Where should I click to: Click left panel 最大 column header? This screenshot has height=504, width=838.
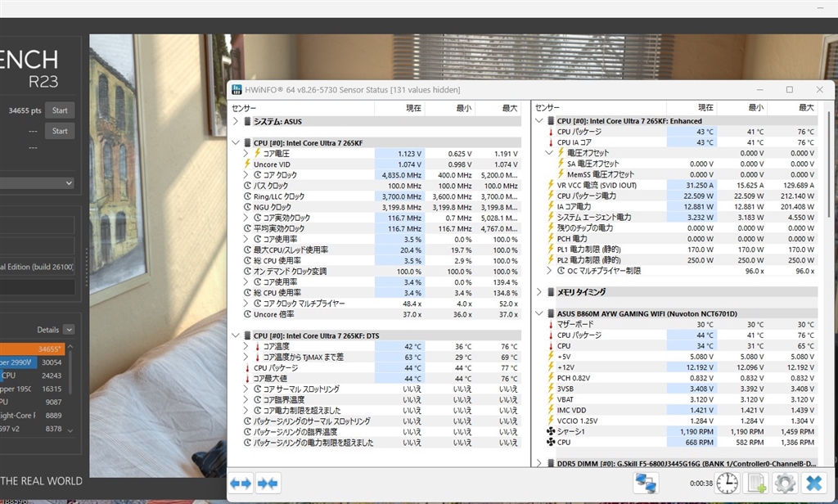(510, 109)
